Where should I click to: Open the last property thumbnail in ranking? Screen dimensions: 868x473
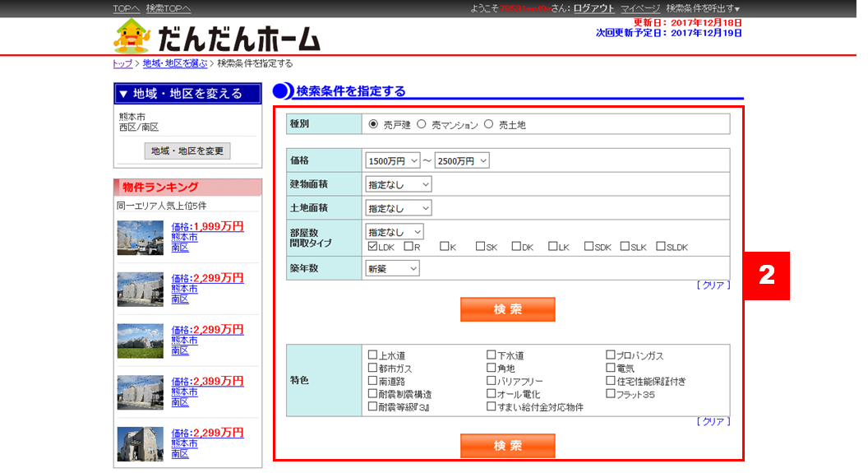[x=140, y=443]
